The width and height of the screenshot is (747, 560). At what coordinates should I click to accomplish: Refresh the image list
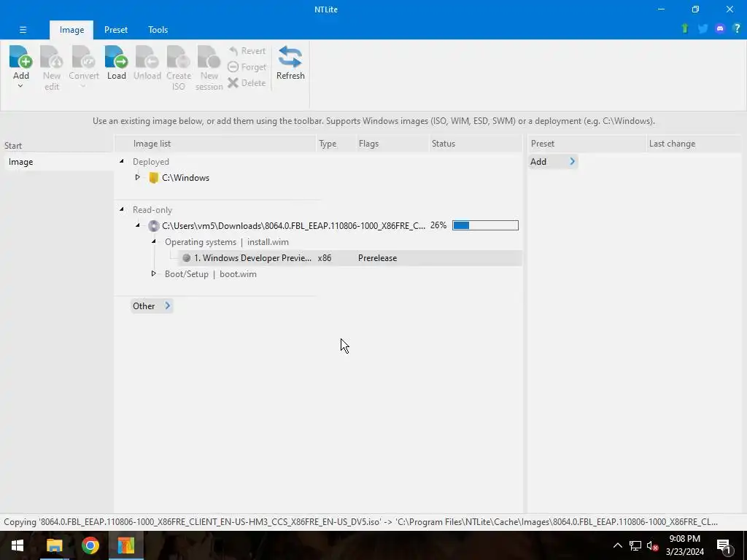point(290,63)
